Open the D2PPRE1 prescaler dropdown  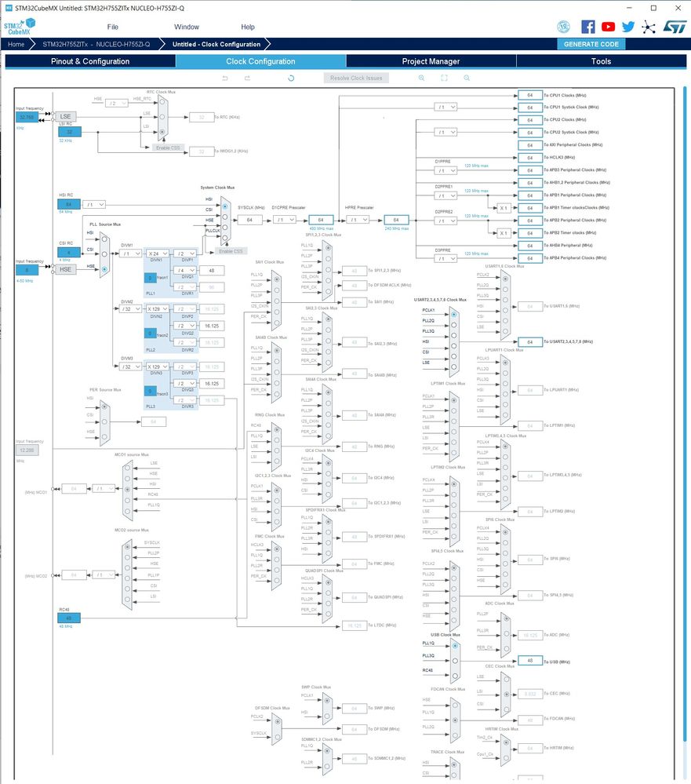click(x=446, y=195)
